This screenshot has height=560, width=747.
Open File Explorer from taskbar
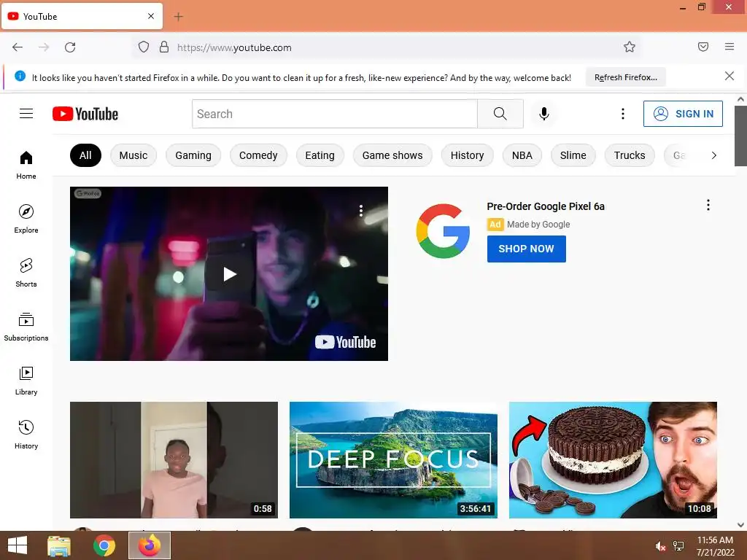59,545
